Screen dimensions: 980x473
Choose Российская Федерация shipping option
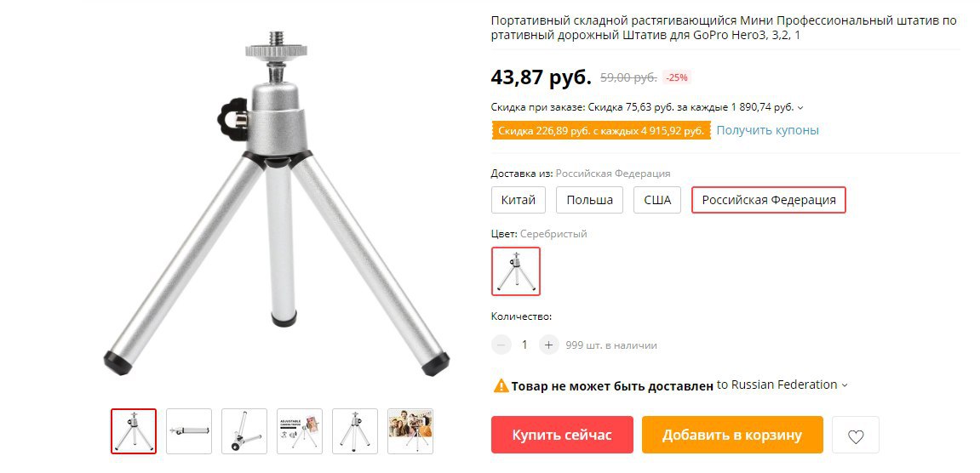click(x=769, y=200)
